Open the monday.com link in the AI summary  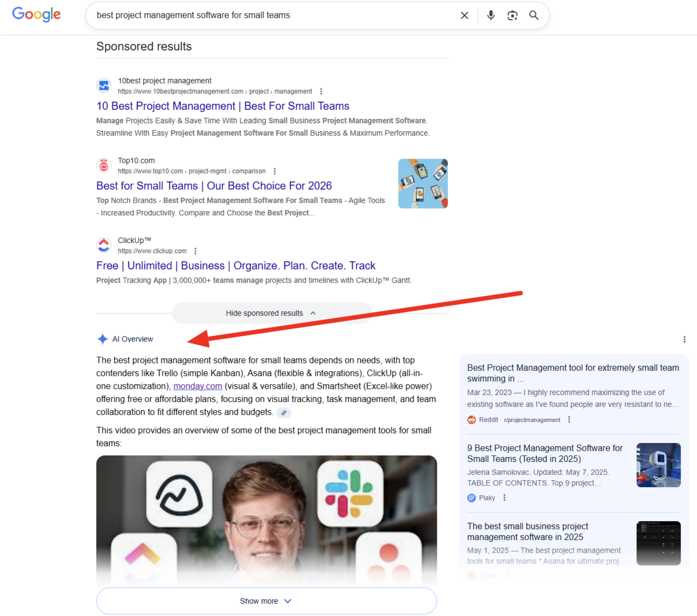[x=198, y=386]
